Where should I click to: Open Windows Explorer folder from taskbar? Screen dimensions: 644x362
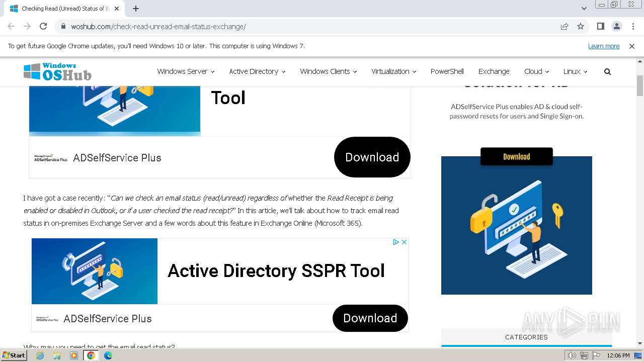click(x=57, y=355)
